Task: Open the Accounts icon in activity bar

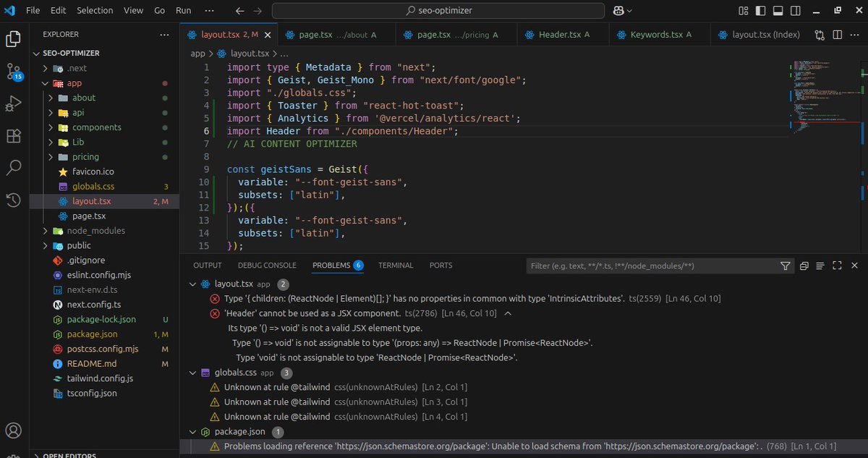Action: coord(13,431)
